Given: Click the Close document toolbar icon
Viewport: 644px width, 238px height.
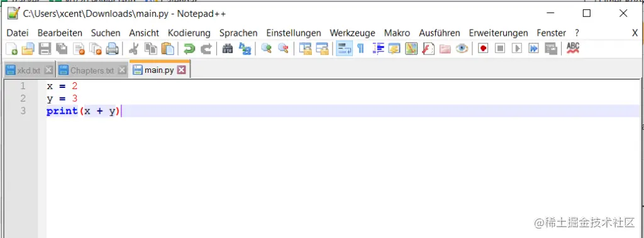Looking at the screenshot, I should pyautogui.click(x=79, y=49).
